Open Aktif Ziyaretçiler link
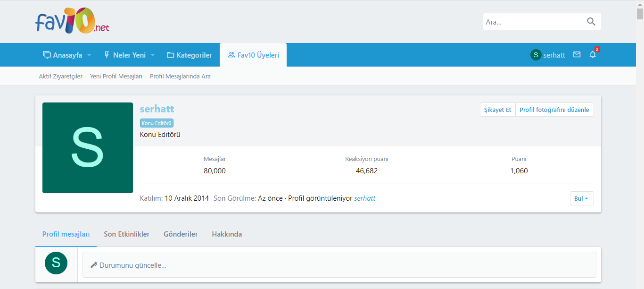Image resolution: width=644 pixels, height=289 pixels. pyautogui.click(x=60, y=76)
